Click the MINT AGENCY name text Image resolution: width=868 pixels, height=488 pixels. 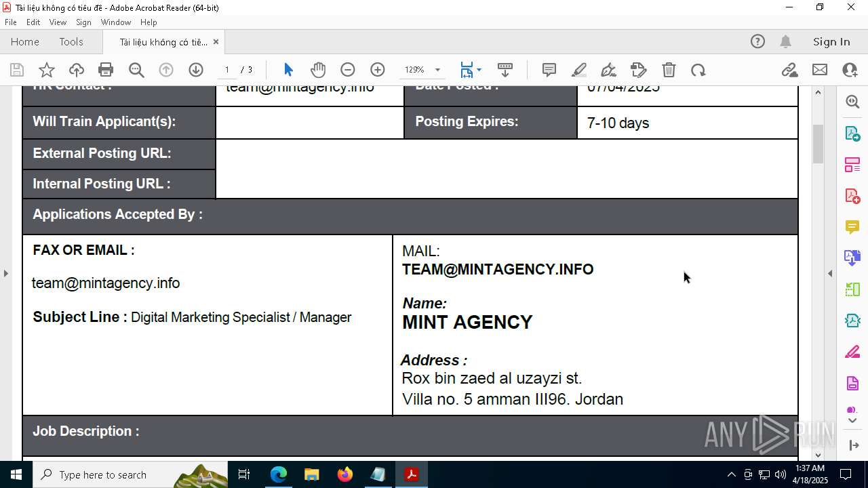click(467, 322)
